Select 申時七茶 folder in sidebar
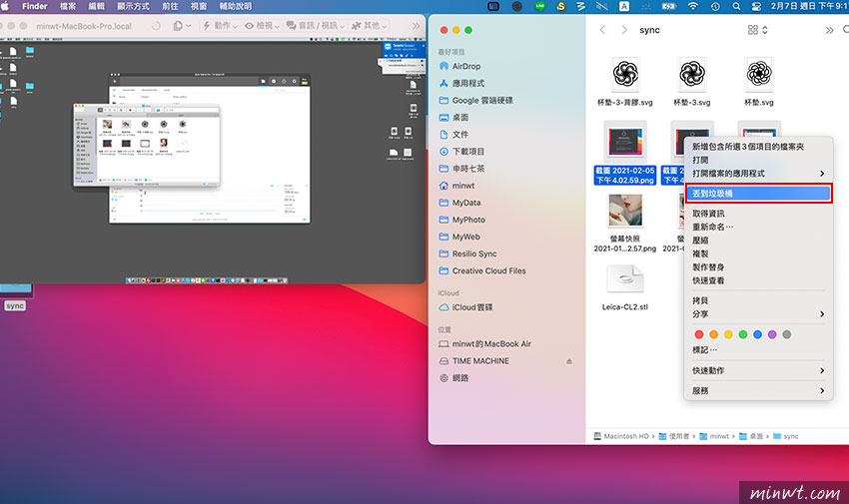Image resolution: width=849 pixels, height=504 pixels. [461, 169]
